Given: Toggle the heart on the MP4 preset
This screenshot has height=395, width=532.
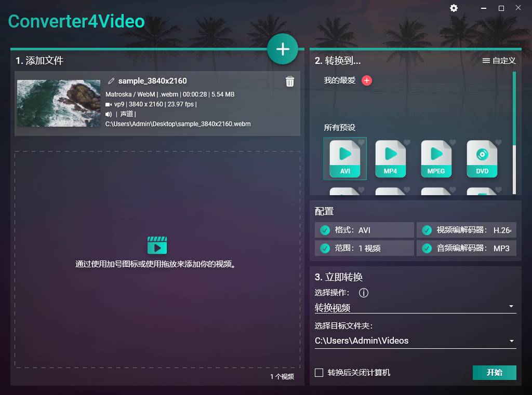Looking at the screenshot, I should click(x=406, y=143).
